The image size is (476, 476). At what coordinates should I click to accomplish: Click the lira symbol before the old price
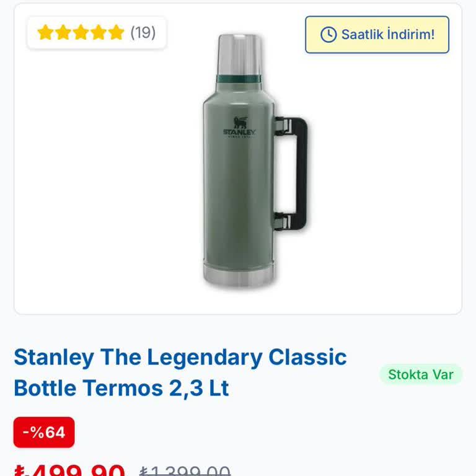point(143,472)
